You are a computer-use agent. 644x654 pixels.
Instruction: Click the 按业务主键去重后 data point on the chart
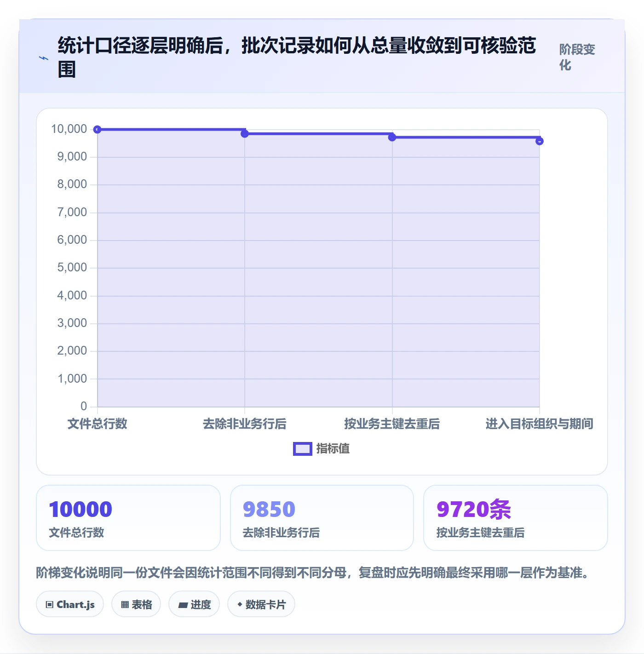point(392,137)
